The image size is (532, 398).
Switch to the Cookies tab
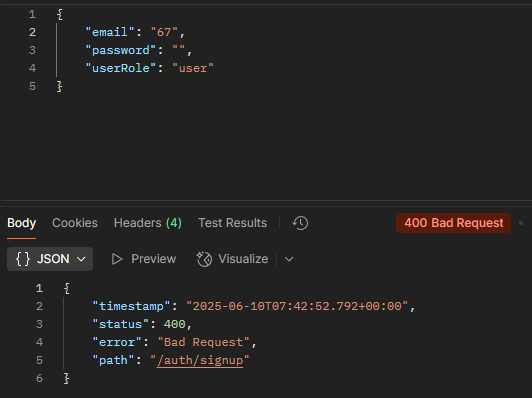click(75, 223)
